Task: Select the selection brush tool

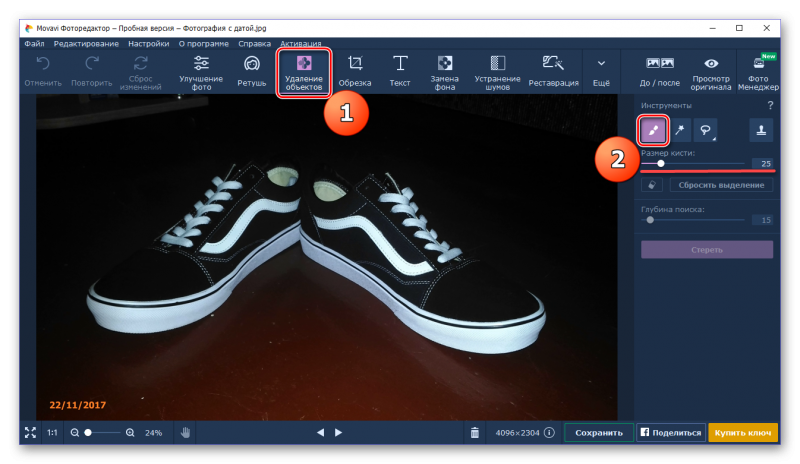Action: point(652,129)
